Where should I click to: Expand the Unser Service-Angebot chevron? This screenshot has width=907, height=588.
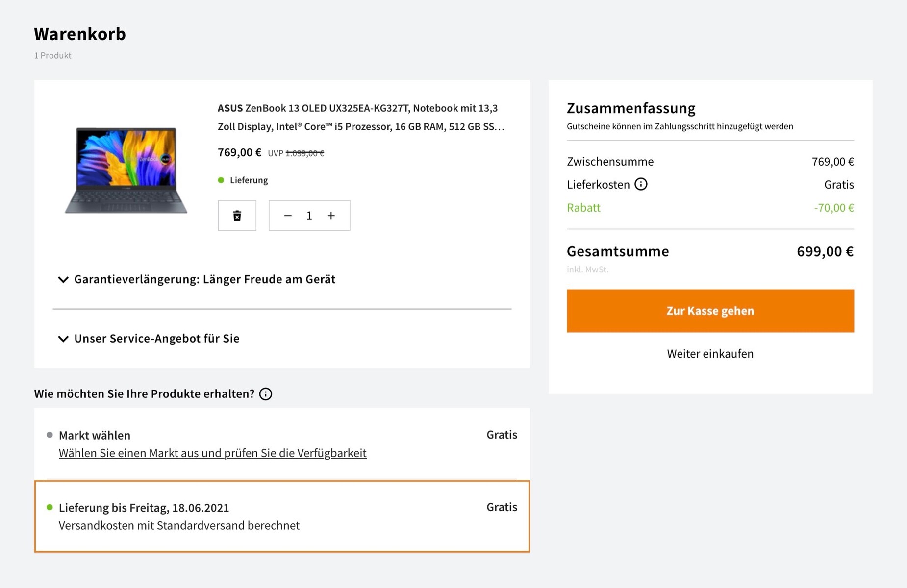[63, 339]
